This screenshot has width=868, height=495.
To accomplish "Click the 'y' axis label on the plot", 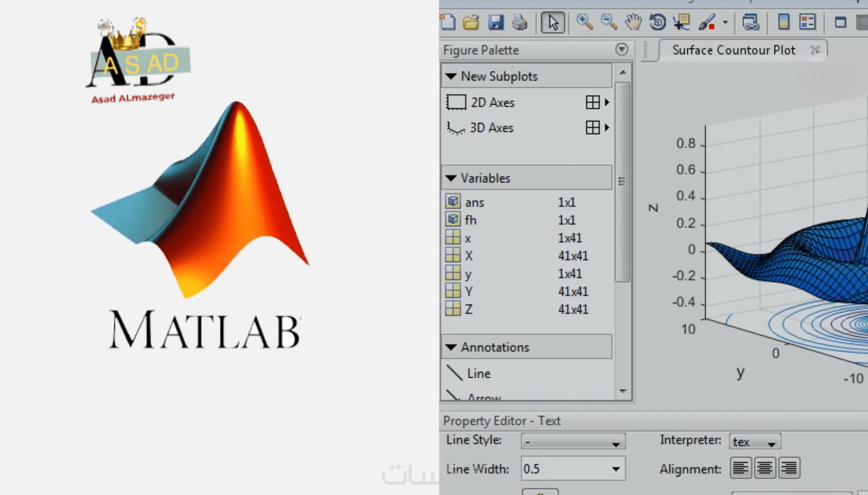I will (x=740, y=372).
